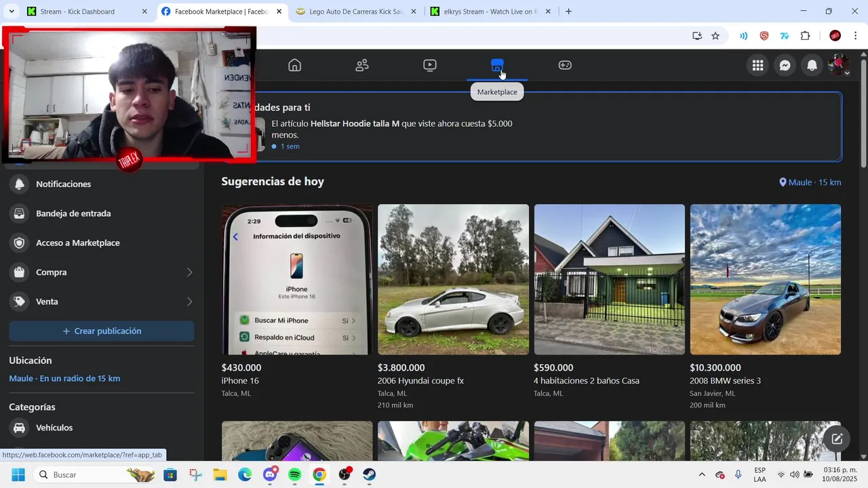Show hidden system tray icons

701,474
